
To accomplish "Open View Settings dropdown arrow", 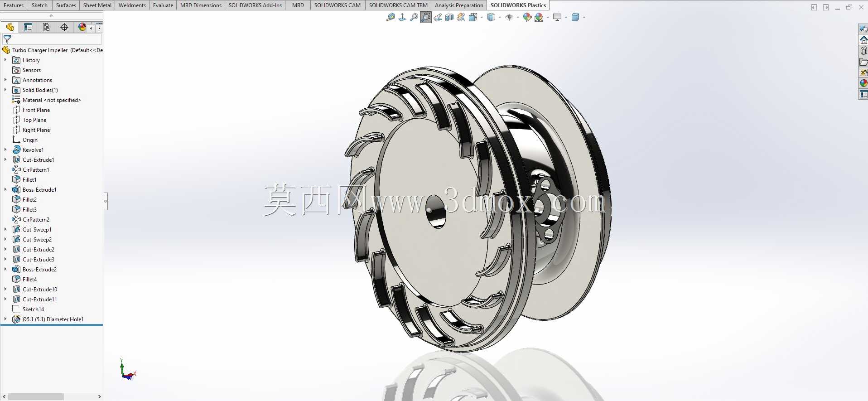I will click(566, 17).
